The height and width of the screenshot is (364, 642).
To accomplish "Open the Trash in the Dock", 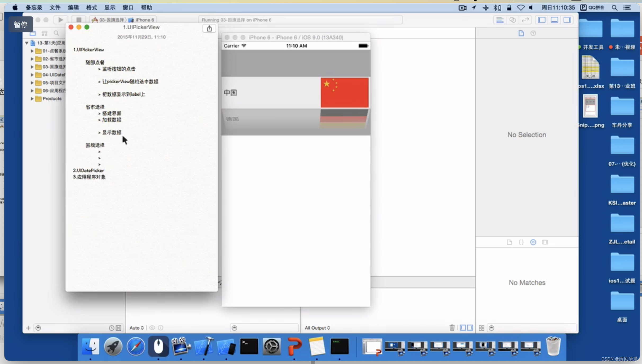I will (553, 346).
